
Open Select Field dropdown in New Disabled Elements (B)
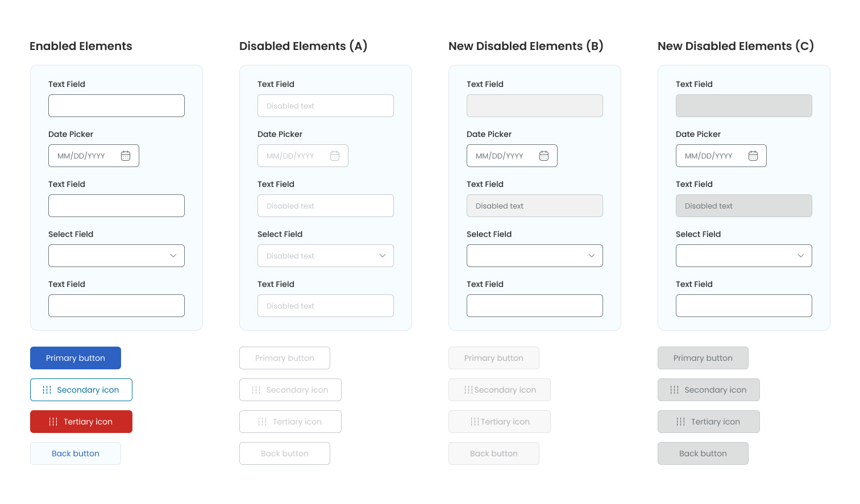(592, 256)
